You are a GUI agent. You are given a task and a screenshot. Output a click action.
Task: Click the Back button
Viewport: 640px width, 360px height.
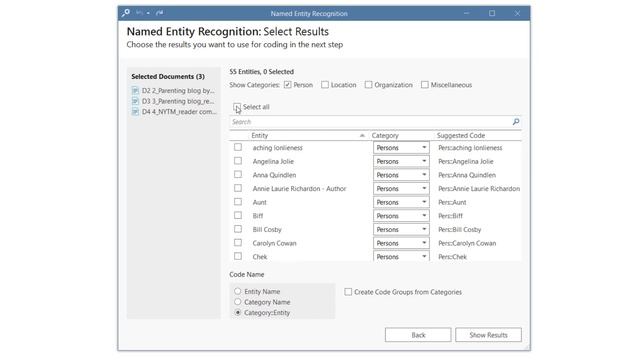[418, 335]
